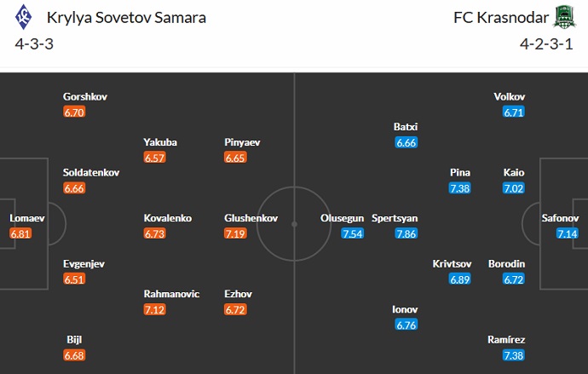This screenshot has width=588, height=374.
Task: Click Volkov's 6.71 rating badge
Action: coord(514,112)
